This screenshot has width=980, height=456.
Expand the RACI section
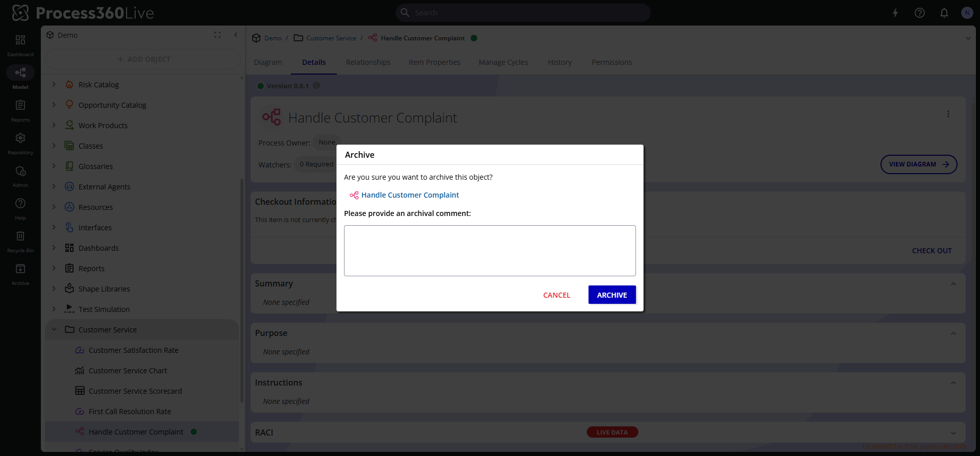point(953,433)
